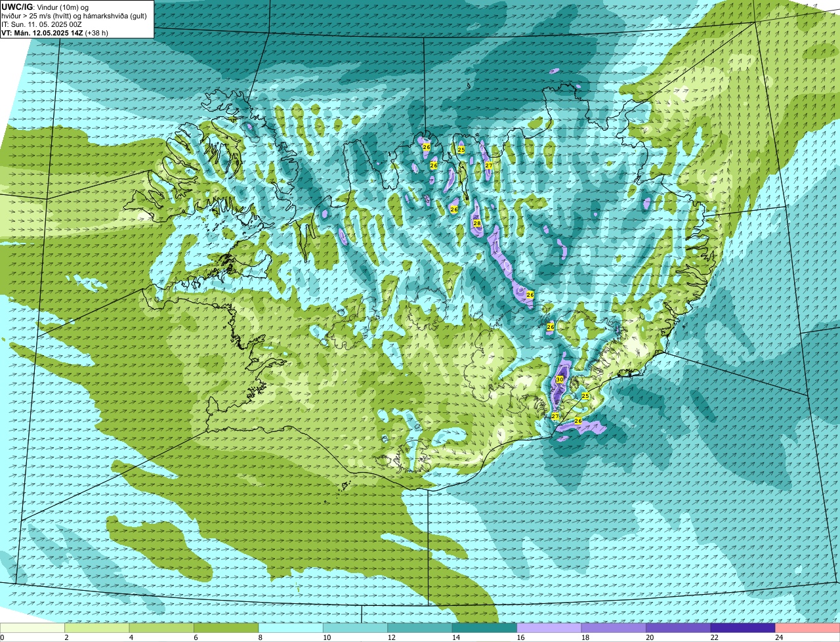The width and height of the screenshot is (840, 642).
Task: Pick the dark teal 14–16 m/s legend swatch
Action: (484, 628)
